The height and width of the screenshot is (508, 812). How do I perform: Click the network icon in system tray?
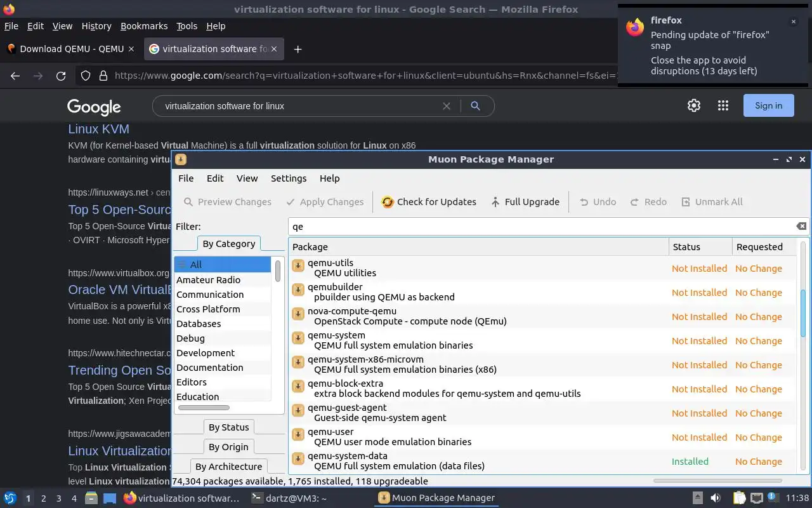click(757, 498)
